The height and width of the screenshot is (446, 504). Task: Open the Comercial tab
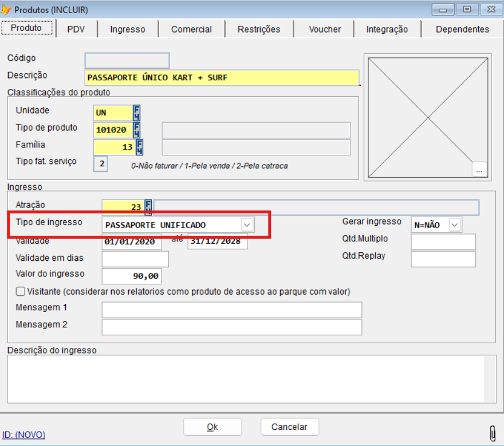coord(191,29)
